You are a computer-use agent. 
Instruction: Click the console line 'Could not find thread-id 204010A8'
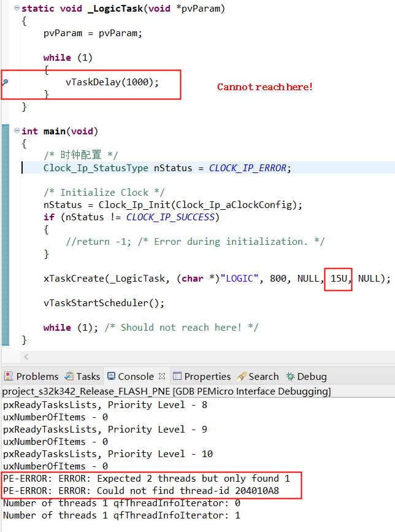141,491
